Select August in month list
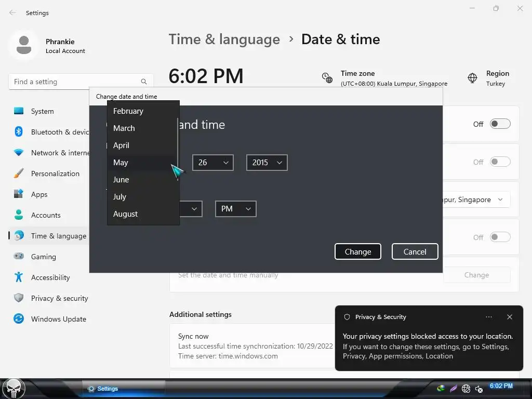532x399 pixels. click(142, 214)
